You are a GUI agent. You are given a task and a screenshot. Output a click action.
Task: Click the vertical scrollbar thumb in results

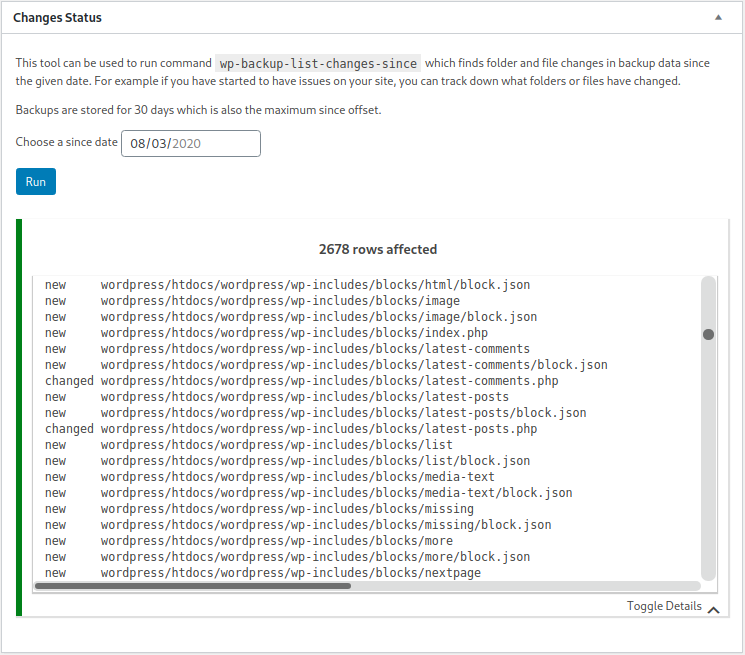click(x=708, y=334)
